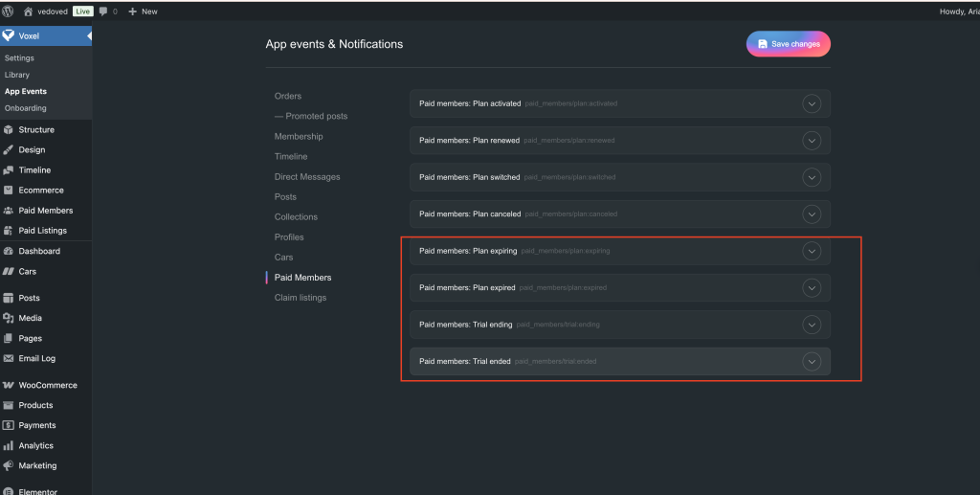
Task: Add new content via New button
Action: tap(143, 11)
